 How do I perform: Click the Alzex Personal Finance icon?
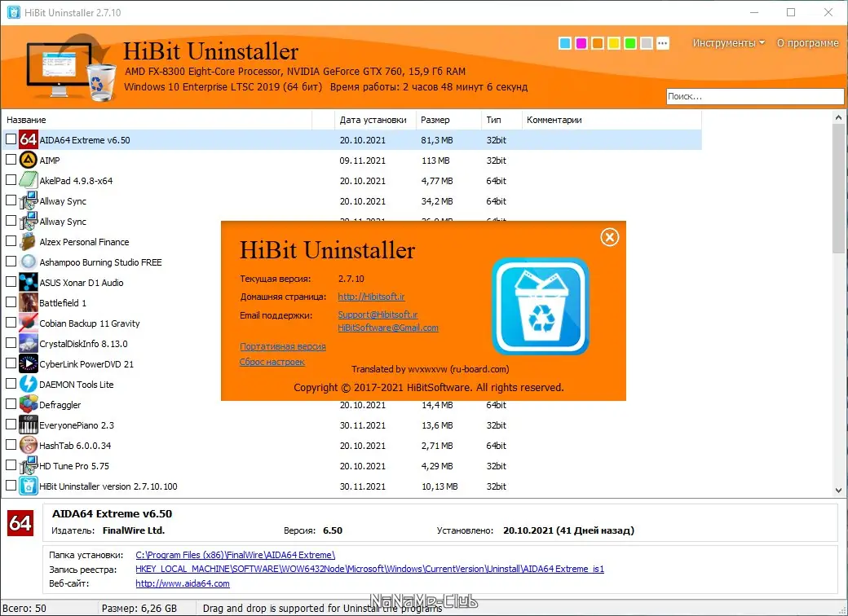click(28, 241)
